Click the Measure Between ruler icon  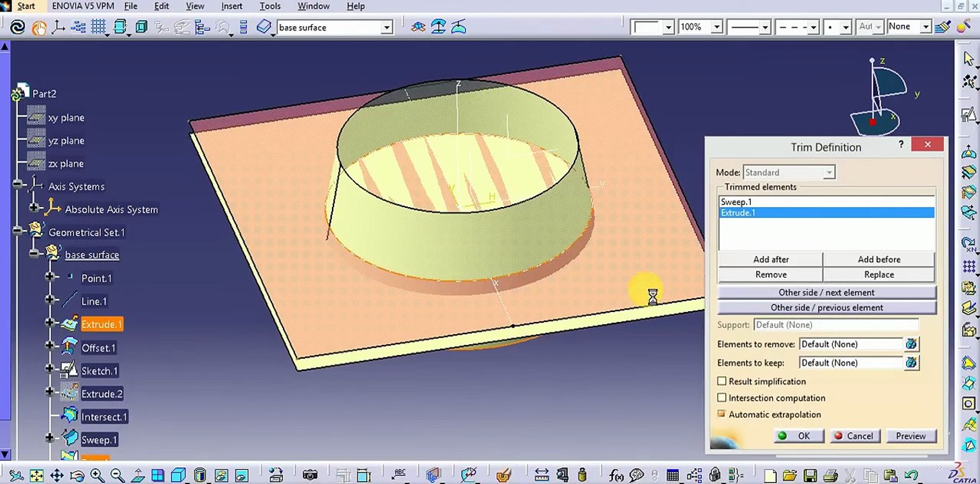(541, 476)
